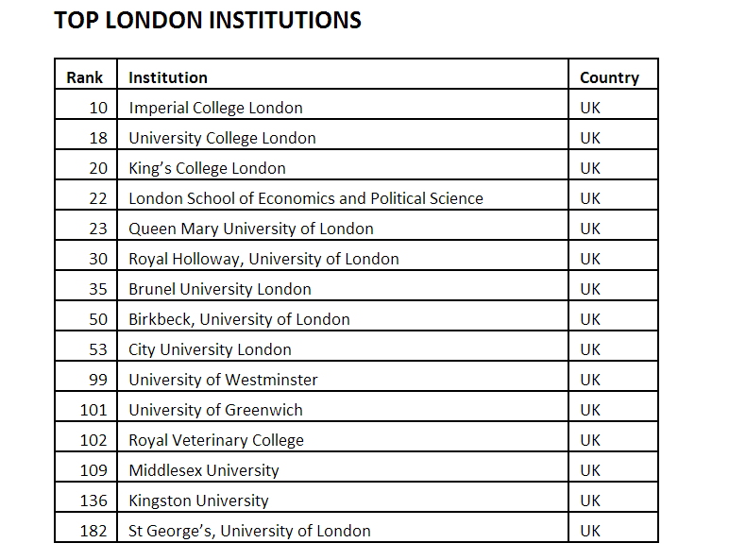Click Royal Veterinary College entry
This screenshot has width=746, height=560.
coord(216,440)
